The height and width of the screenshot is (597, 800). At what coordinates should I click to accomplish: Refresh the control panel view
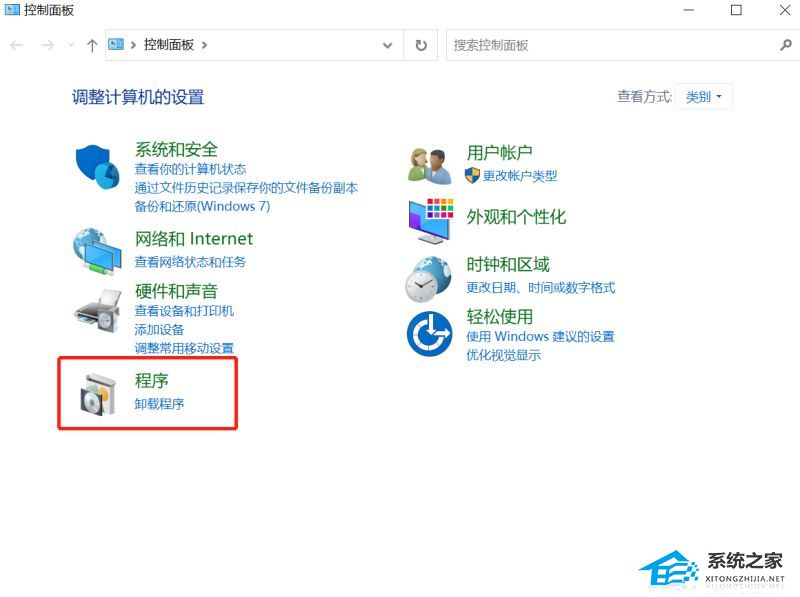point(421,45)
